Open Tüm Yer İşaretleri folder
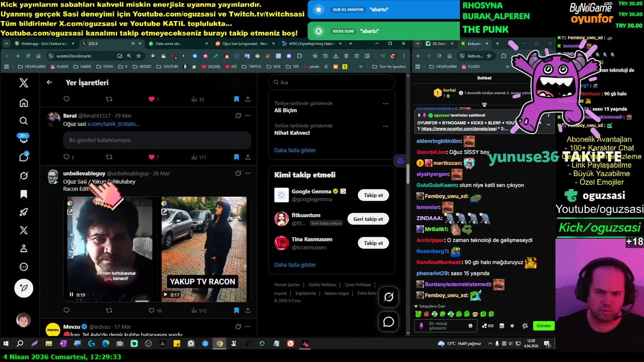Viewport: 644px width, 362px height. (x=389, y=66)
